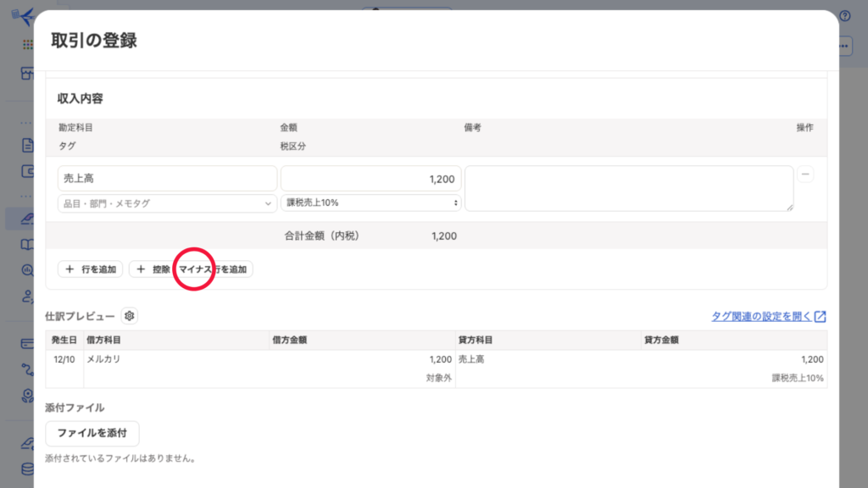Open the app grid dots icon
The image size is (868, 488).
tap(28, 45)
